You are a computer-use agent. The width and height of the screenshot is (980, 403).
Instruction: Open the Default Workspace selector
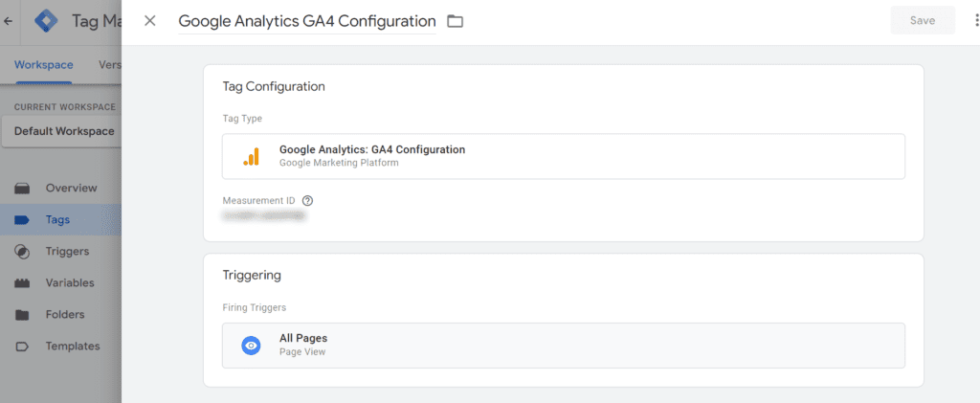click(x=63, y=131)
